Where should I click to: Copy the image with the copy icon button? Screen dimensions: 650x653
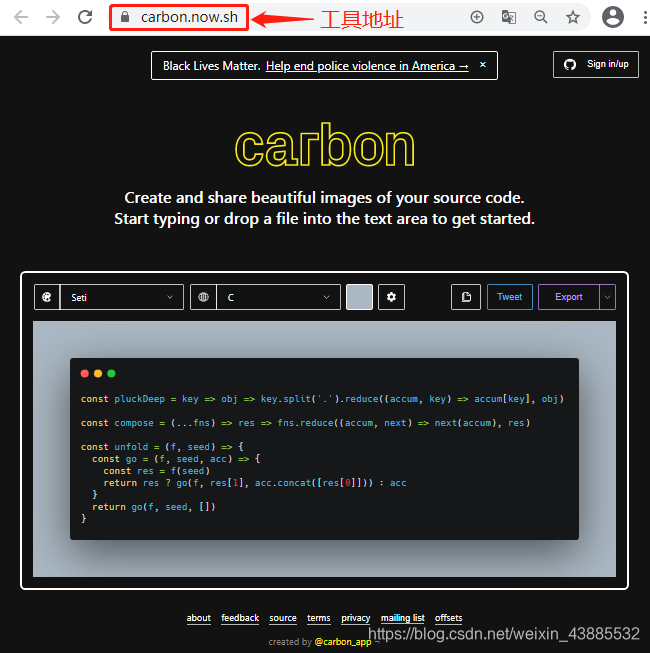(466, 297)
